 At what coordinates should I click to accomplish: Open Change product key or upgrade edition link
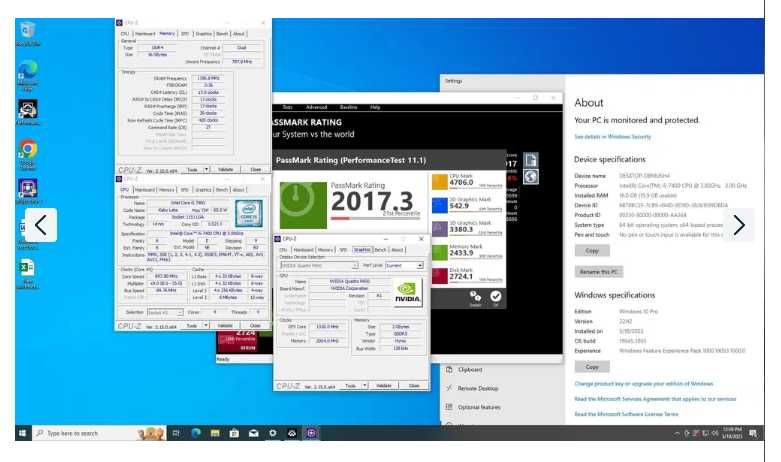coord(644,384)
